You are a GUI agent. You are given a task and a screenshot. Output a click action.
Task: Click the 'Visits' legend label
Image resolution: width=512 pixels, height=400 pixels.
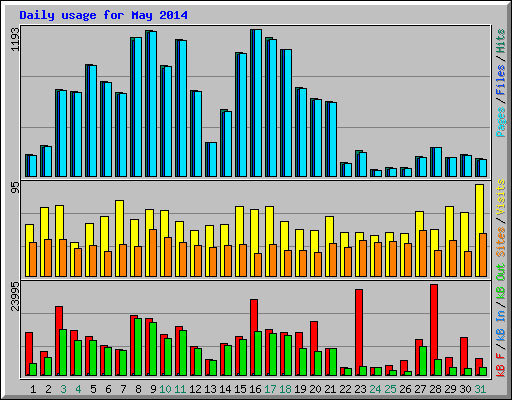[x=501, y=197]
